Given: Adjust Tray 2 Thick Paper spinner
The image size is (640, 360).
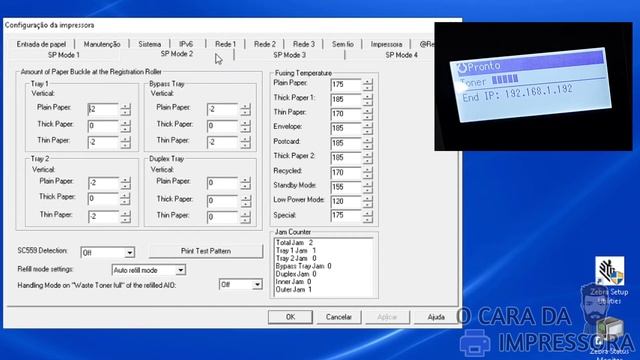Looking at the screenshot, I should click(125, 199).
